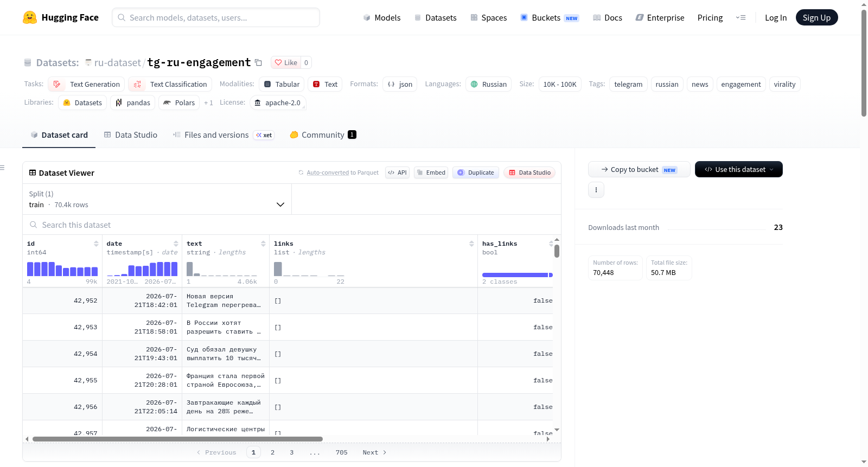Switch to the Dataset card tab
The image size is (868, 467).
point(59,135)
